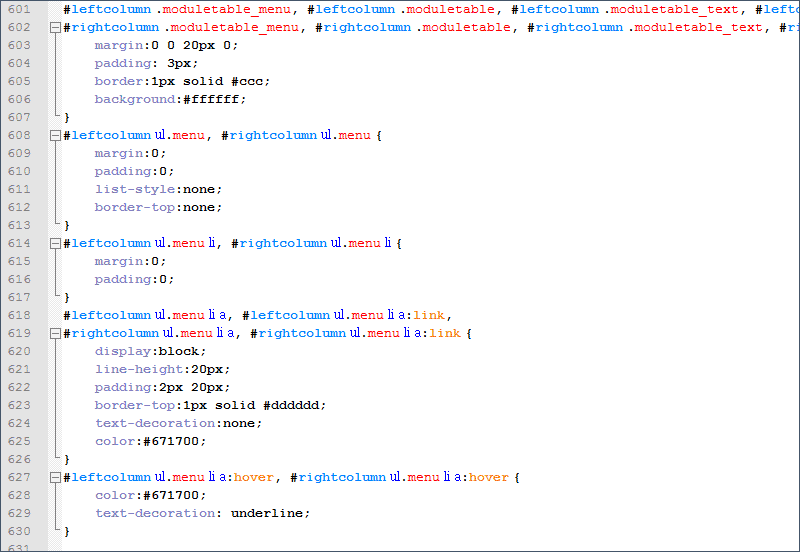Image resolution: width=800 pixels, height=552 pixels.
Task: Click line number 601 in the margin
Action: coord(18,9)
